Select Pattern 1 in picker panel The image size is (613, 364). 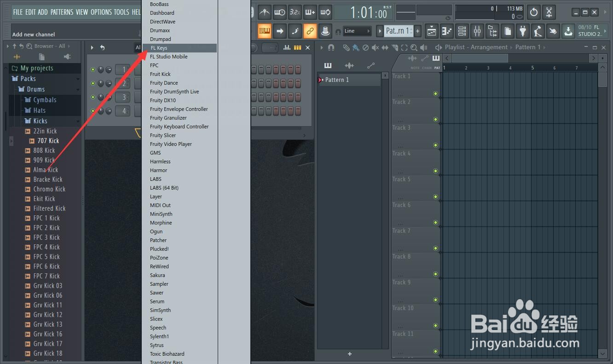350,80
